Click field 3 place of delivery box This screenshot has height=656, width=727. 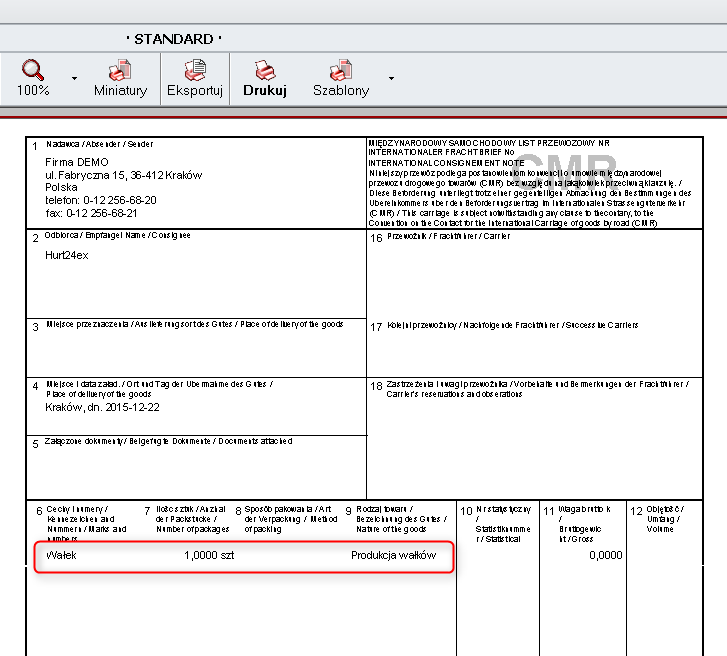[x=195, y=350]
